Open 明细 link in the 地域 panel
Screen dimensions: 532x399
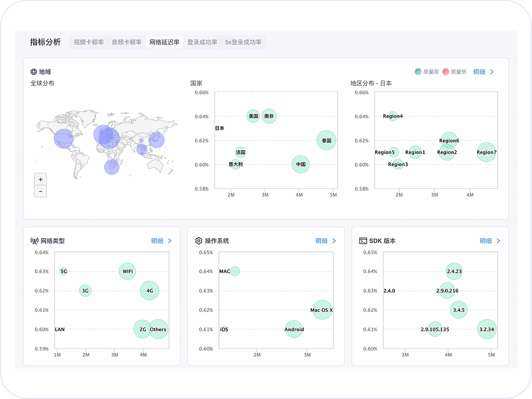(479, 71)
